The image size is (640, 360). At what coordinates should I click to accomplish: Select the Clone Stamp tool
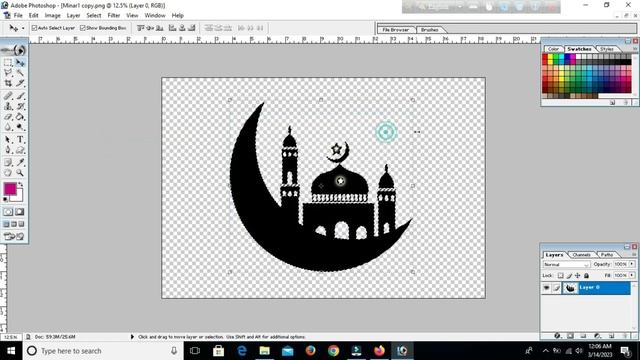tap(8, 106)
